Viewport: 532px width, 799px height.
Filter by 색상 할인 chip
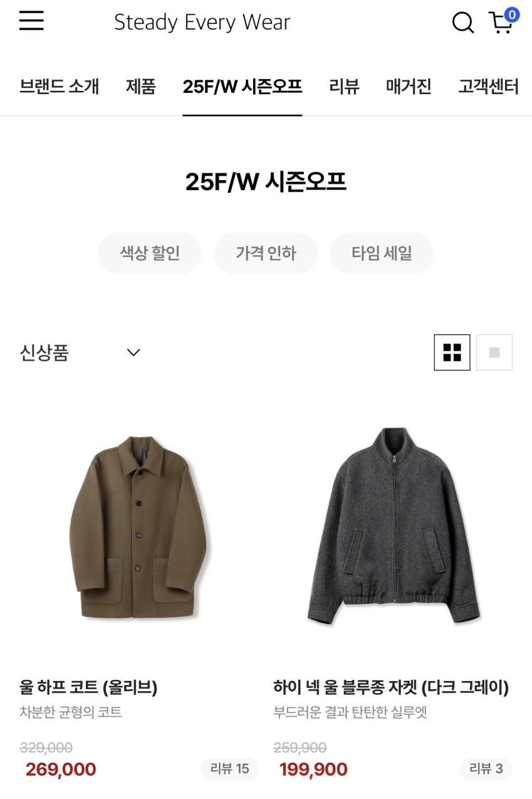150,253
